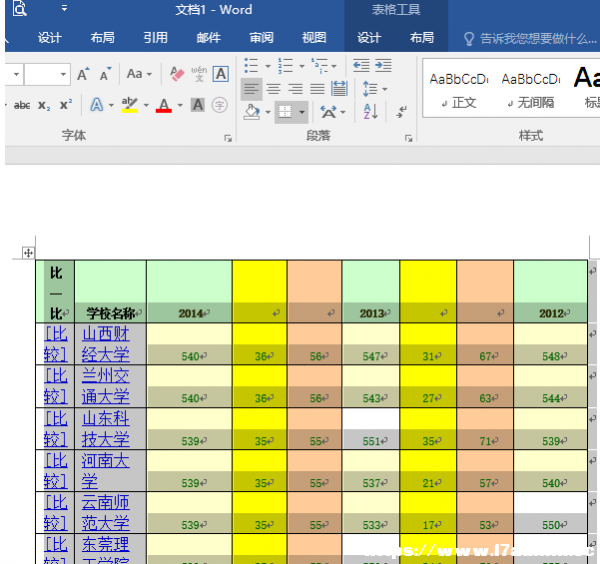Image resolution: width=600 pixels, height=564 pixels.
Task: Sort with A-Z sort icon
Action: tap(370, 112)
